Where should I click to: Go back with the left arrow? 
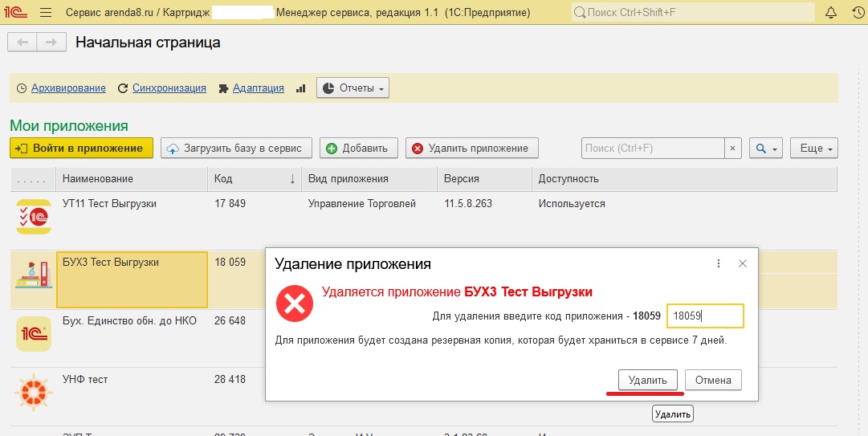pos(22,43)
